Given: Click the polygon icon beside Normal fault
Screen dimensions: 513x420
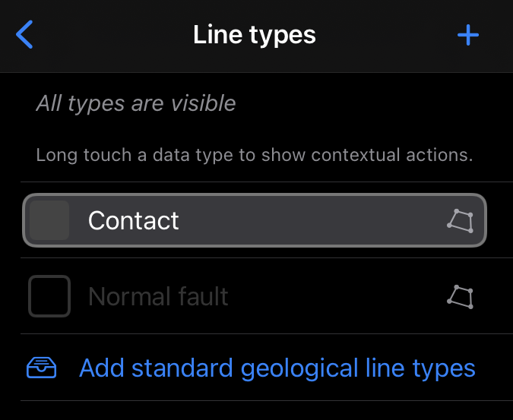Looking at the screenshot, I should coord(460,296).
